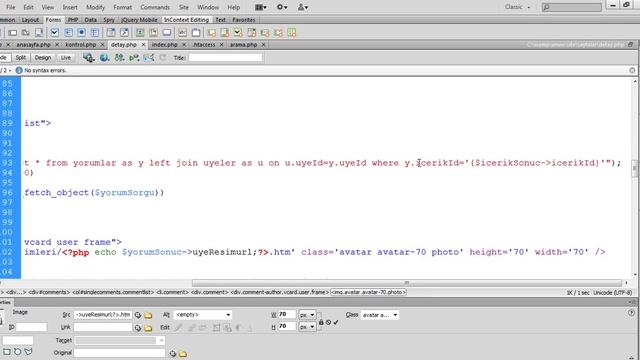Commit the image size with the checkmark
Image resolution: width=640 pixels, height=360 pixels.
(336, 322)
